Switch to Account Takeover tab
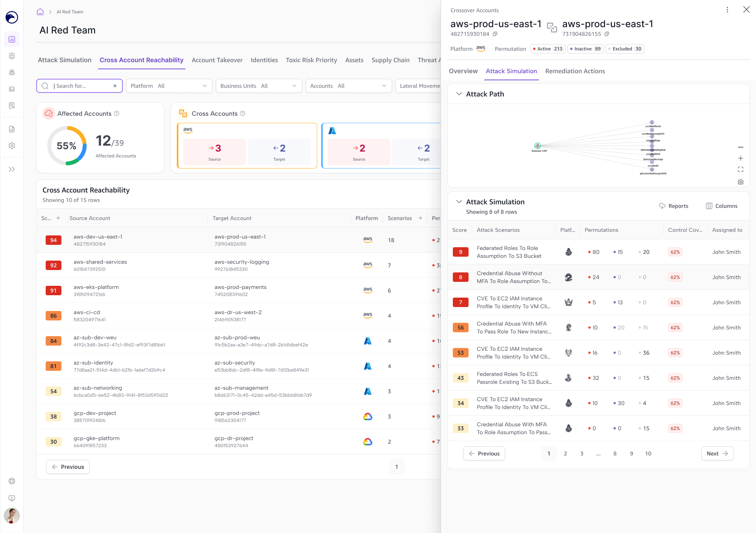 217,60
